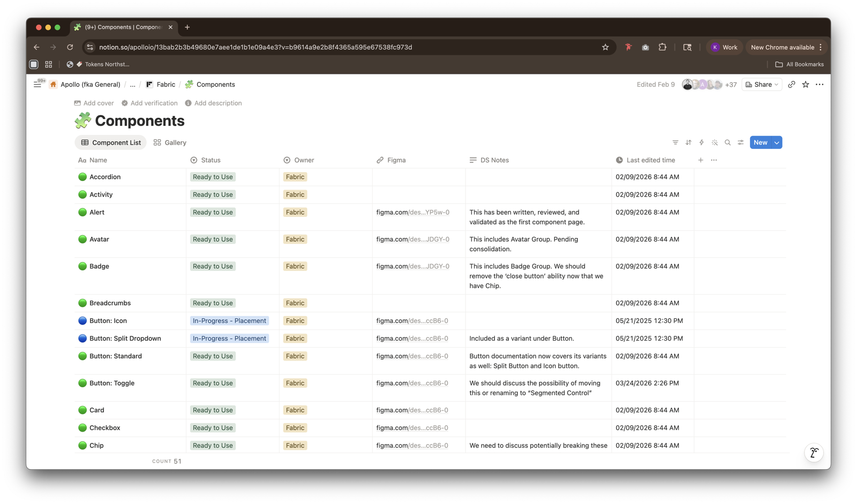The height and width of the screenshot is (504, 857).
Task: Open database search magnifier icon
Action: (727, 142)
